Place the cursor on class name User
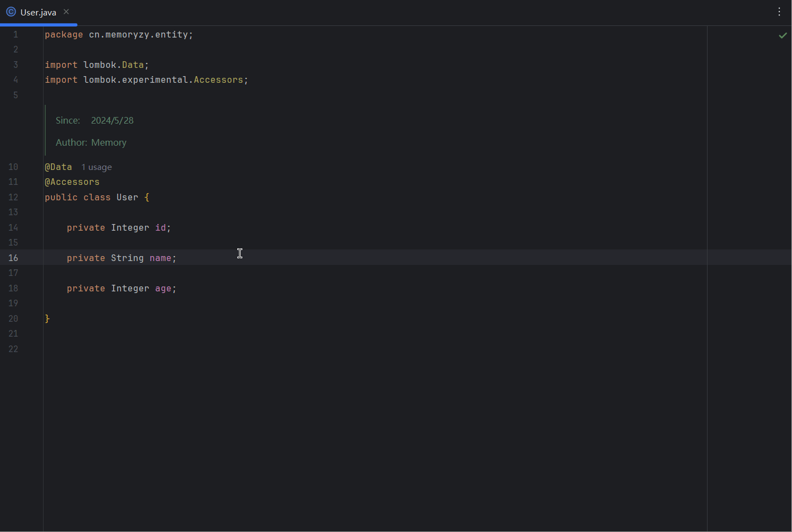792x532 pixels. 127,198
